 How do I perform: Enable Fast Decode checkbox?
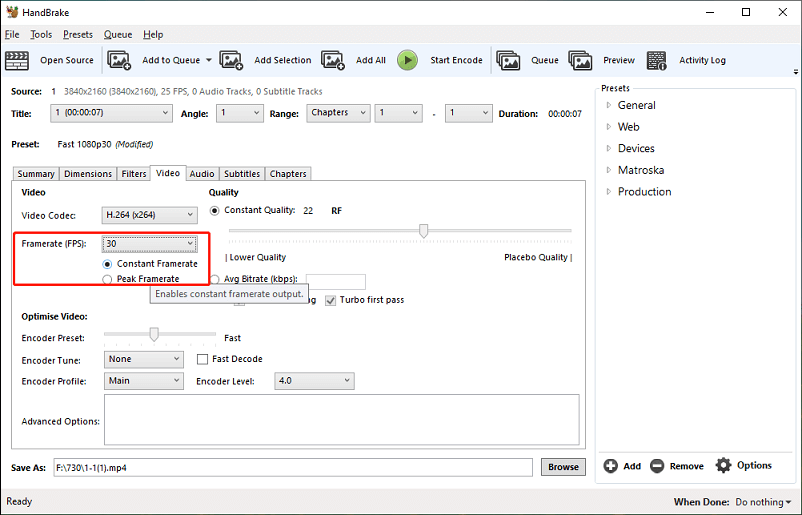pyautogui.click(x=203, y=360)
